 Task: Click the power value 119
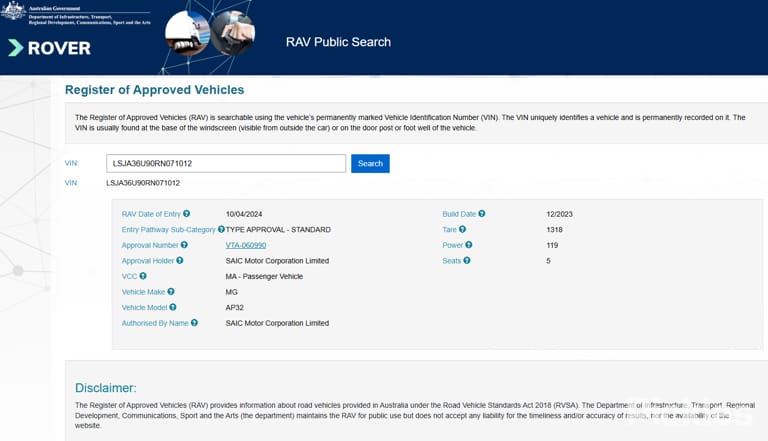552,245
